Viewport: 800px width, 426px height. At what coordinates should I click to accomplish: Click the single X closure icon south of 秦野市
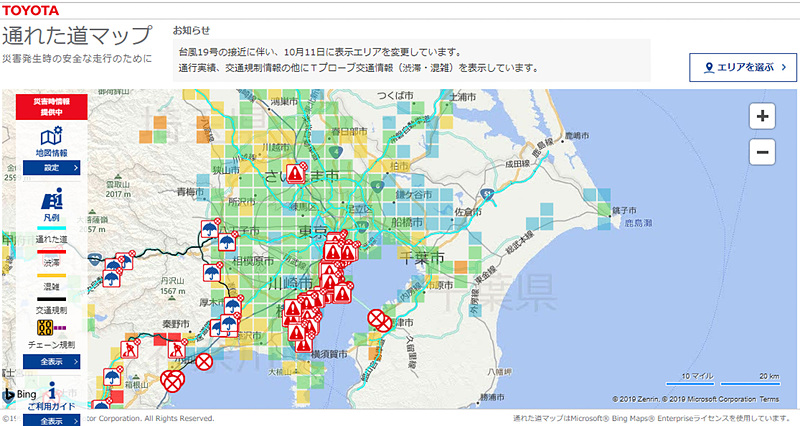[204, 362]
